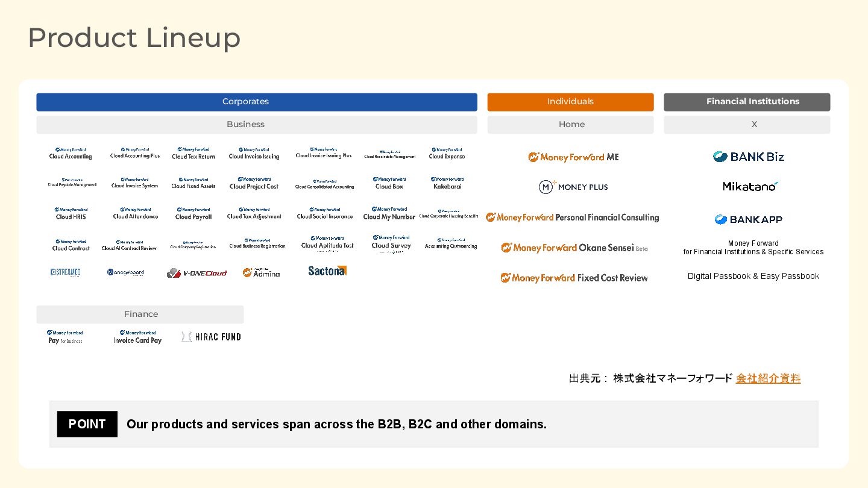Select the Home sub-header
This screenshot has width=868, height=488.
[x=570, y=125]
